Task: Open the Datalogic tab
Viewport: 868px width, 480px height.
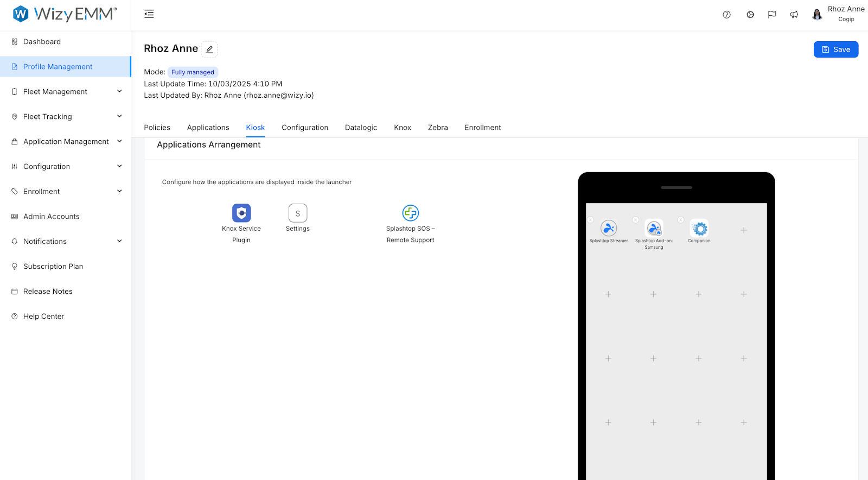Action: coord(361,128)
